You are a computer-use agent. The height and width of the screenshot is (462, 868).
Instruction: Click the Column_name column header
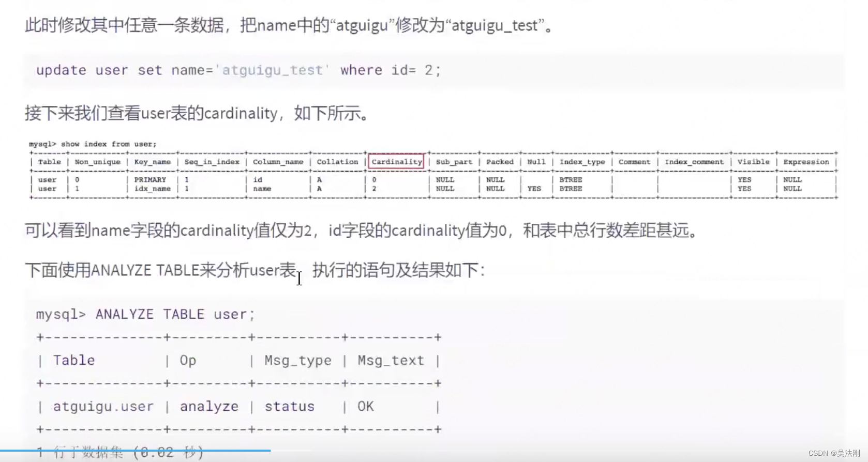pyautogui.click(x=278, y=162)
